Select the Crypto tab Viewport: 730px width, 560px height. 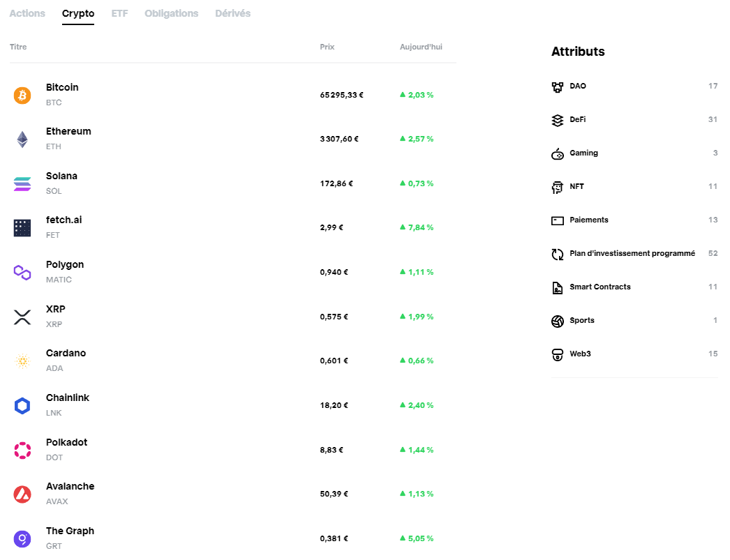pyautogui.click(x=78, y=13)
